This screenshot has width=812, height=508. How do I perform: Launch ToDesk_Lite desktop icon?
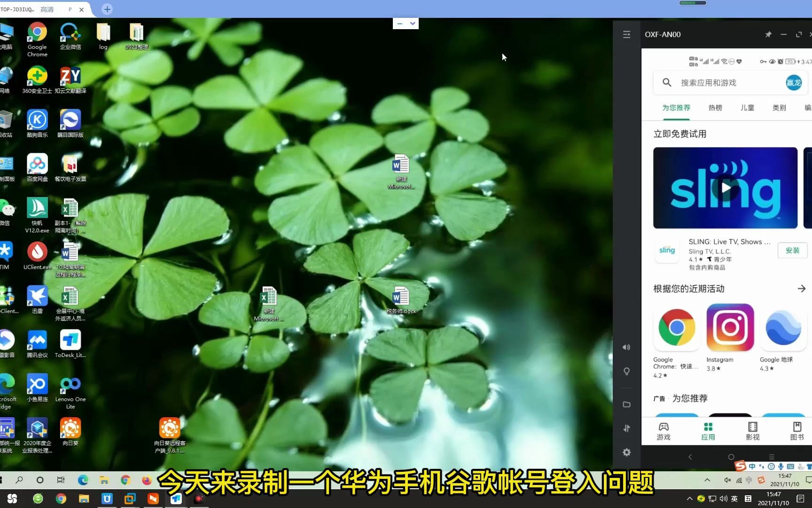click(x=70, y=344)
